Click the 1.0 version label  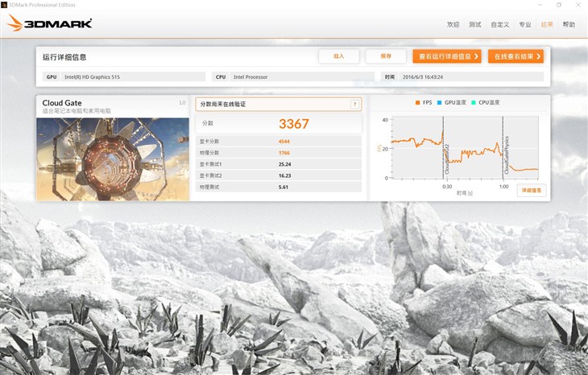point(182,102)
